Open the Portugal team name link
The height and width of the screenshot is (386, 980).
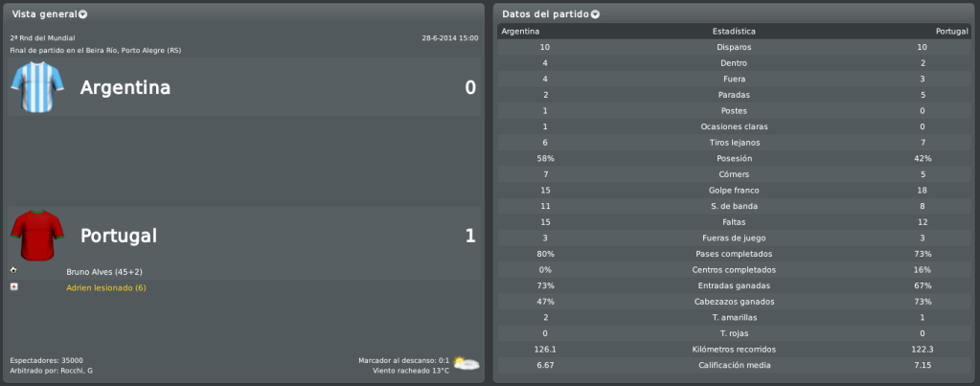[x=119, y=236]
